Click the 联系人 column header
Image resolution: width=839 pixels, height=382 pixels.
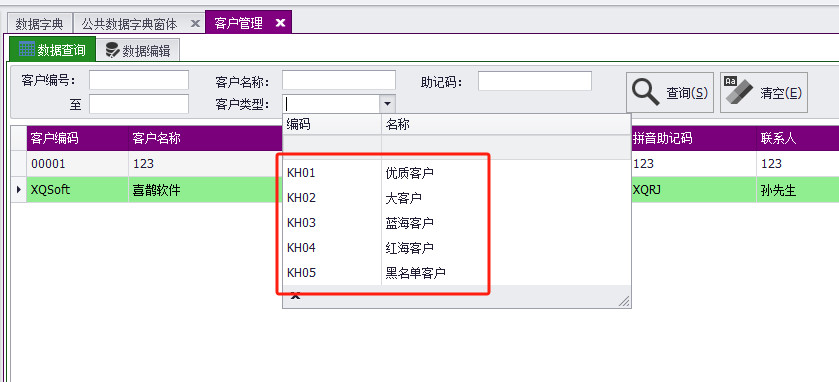[798, 139]
